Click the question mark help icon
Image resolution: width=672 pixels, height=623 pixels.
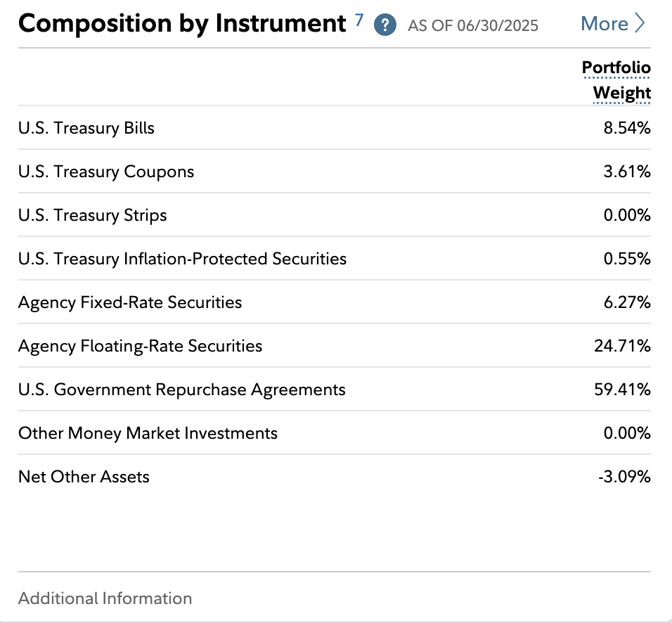385,25
